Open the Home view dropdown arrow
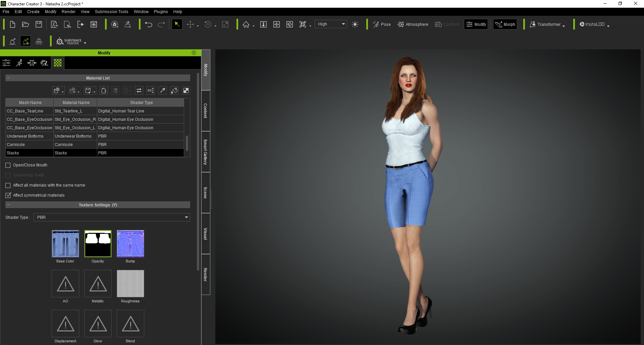 pyautogui.click(x=254, y=26)
